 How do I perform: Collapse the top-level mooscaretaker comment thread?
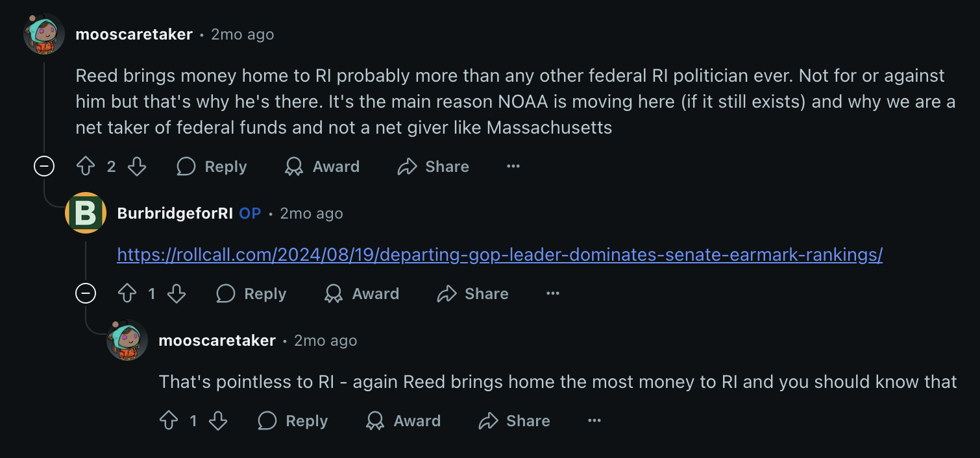[x=44, y=167]
